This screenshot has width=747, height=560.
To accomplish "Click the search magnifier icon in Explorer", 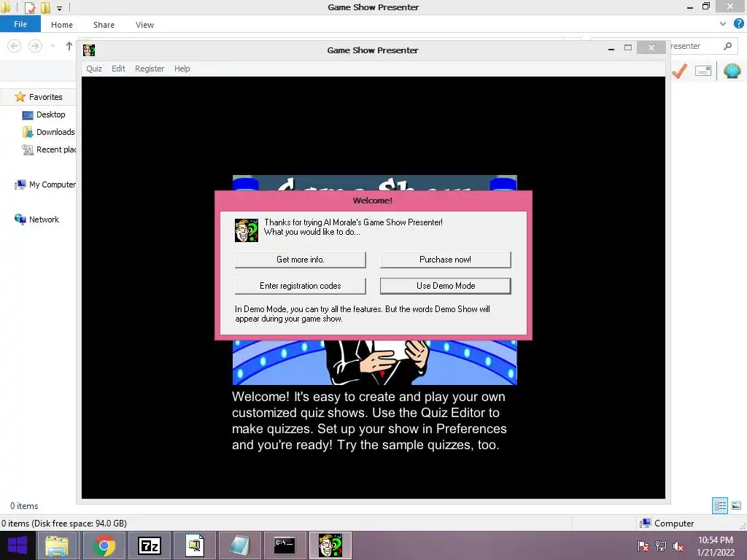I will [727, 46].
